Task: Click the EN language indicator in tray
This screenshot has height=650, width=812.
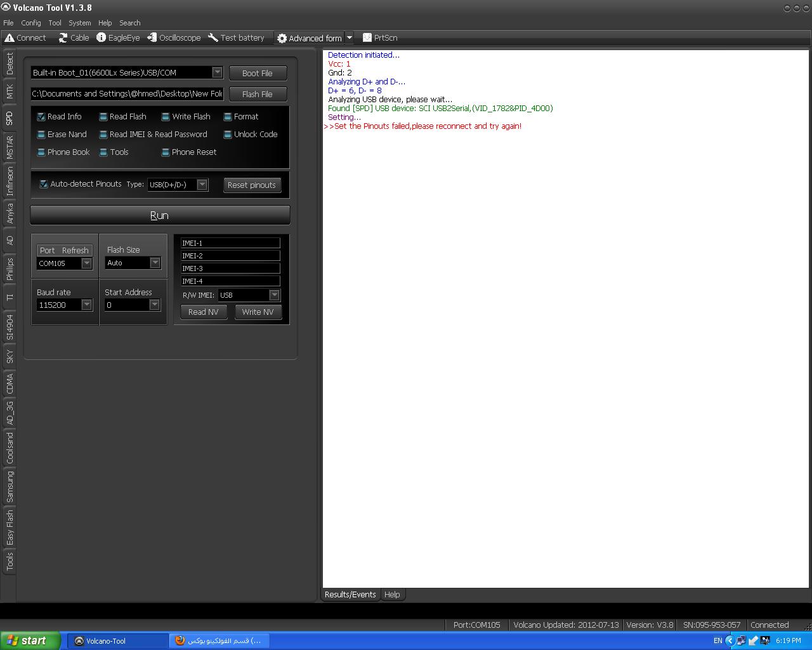Action: 717,641
